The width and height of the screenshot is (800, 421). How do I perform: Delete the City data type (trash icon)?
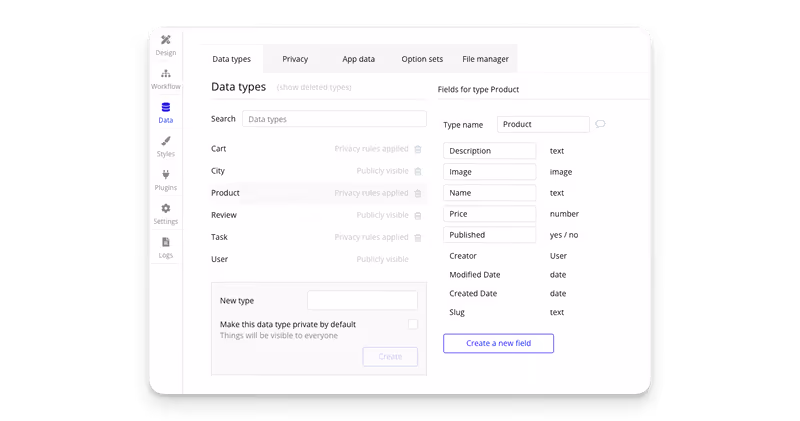click(x=418, y=171)
